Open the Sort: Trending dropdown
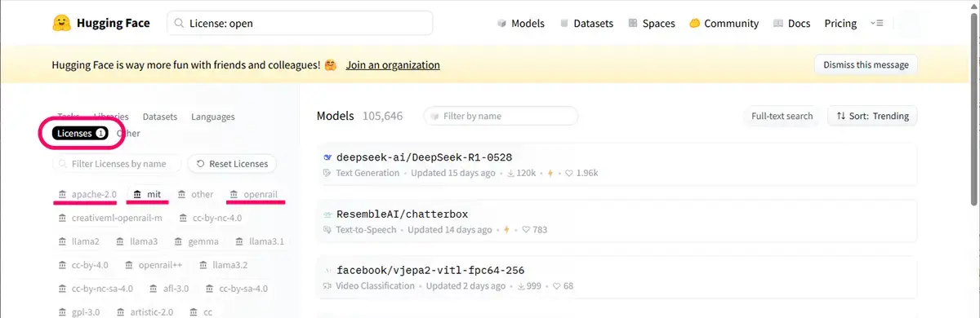The height and width of the screenshot is (318, 980). pyautogui.click(x=872, y=116)
